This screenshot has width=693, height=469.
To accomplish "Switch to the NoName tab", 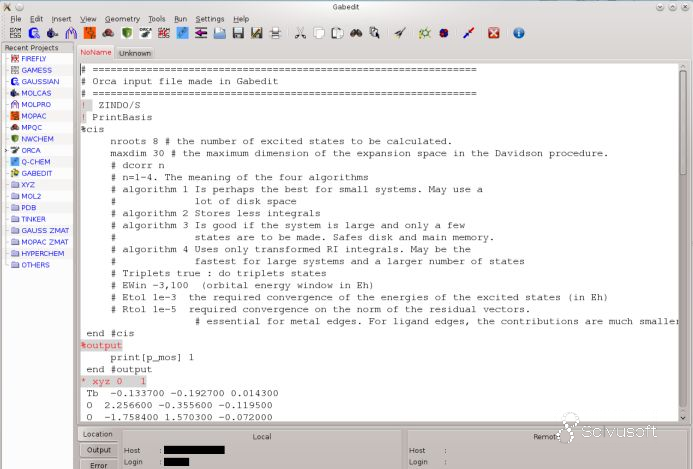I will point(95,52).
